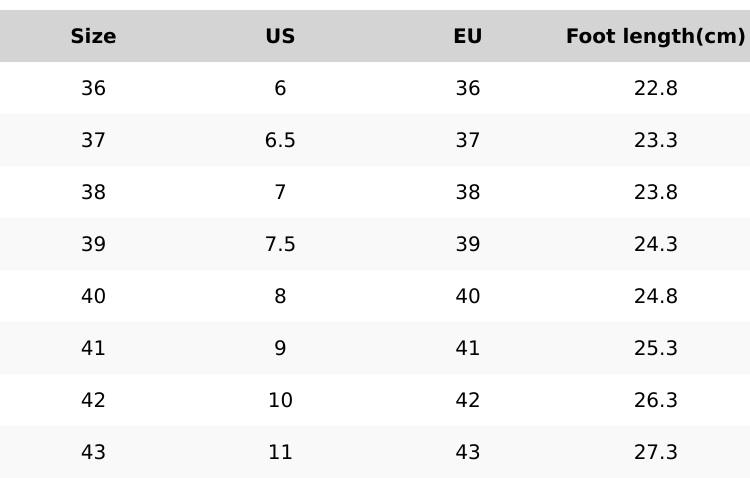The width and height of the screenshot is (750, 478).
Task: Select US size 7.5 cell
Action: pos(280,245)
